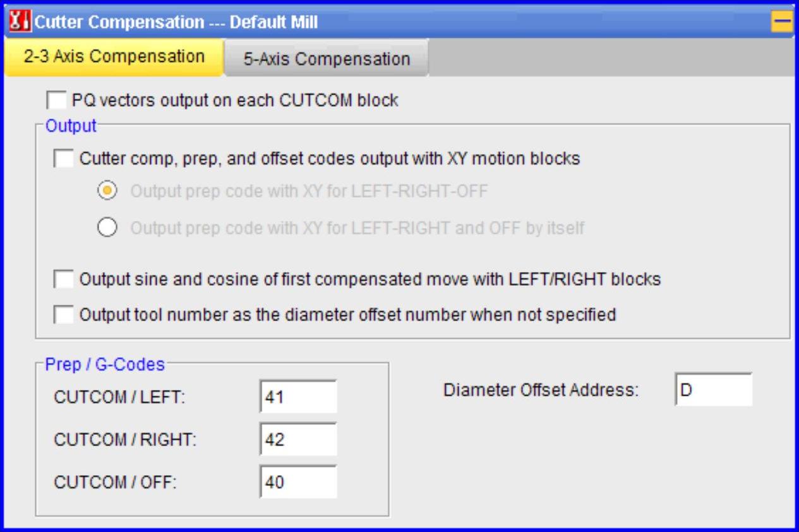Open the 5-Axis Compensation tab
Screen dimensions: 799x532
click(327, 59)
